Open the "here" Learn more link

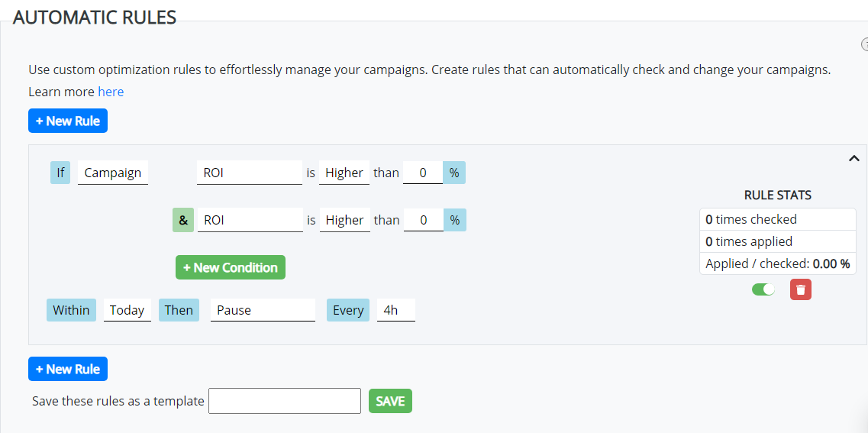(111, 92)
